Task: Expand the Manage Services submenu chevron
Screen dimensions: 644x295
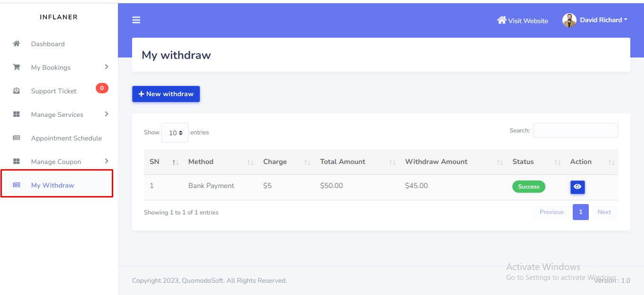Action: point(107,114)
